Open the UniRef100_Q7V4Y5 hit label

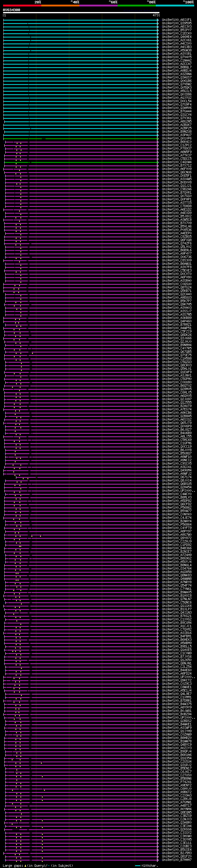176,57
